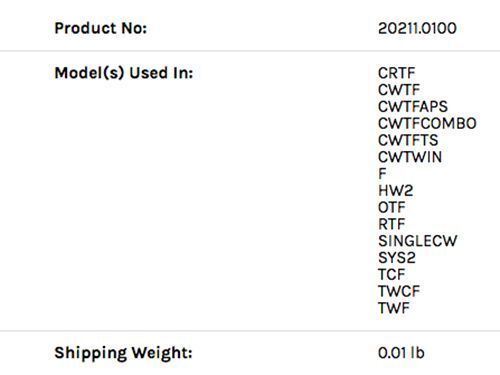Select the HW2 model entry

(x=396, y=191)
